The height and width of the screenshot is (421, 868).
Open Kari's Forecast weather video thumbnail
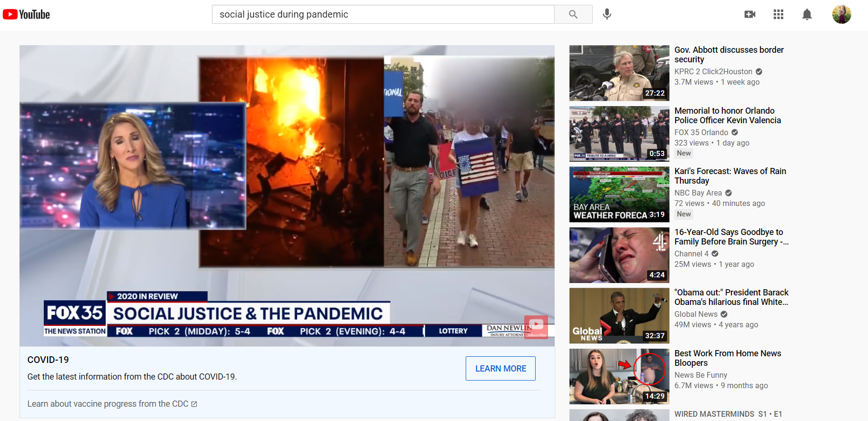619,194
